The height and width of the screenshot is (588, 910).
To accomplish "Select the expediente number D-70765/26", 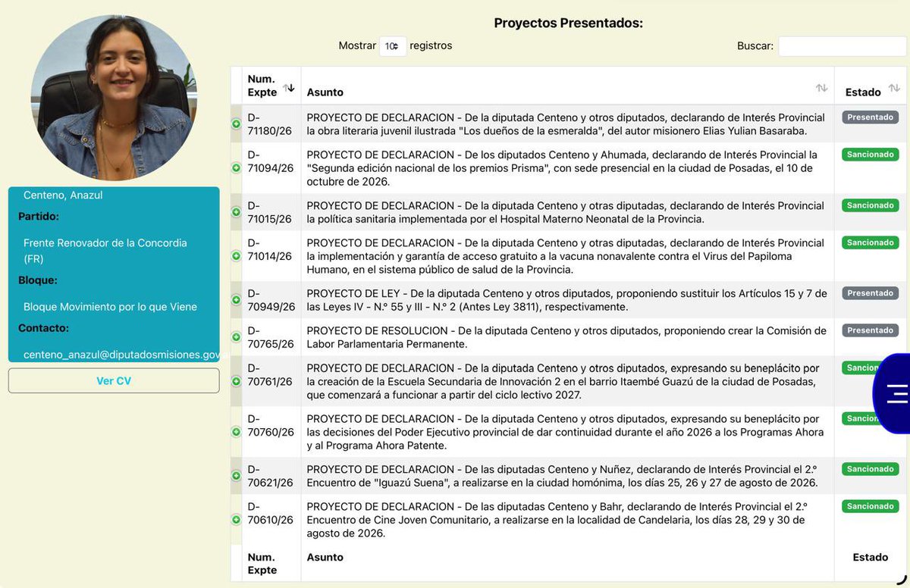I will (271, 337).
